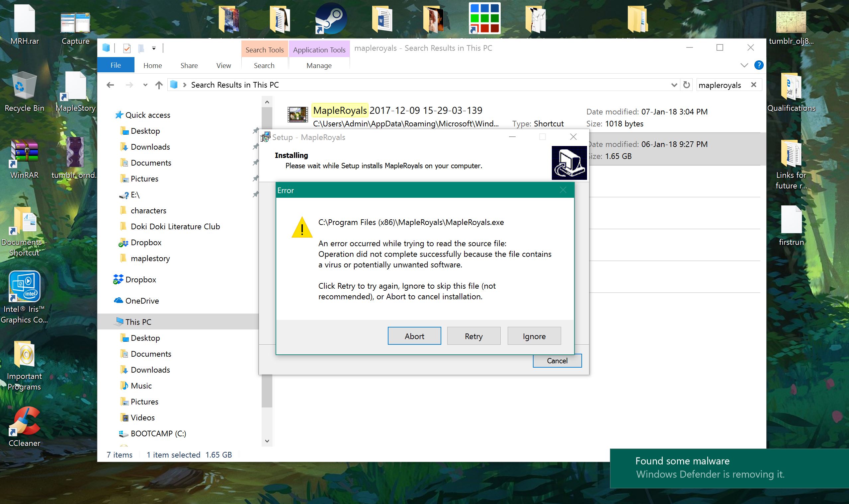The height and width of the screenshot is (504, 849).
Task: Select Links for future desktop folder
Action: click(x=791, y=164)
